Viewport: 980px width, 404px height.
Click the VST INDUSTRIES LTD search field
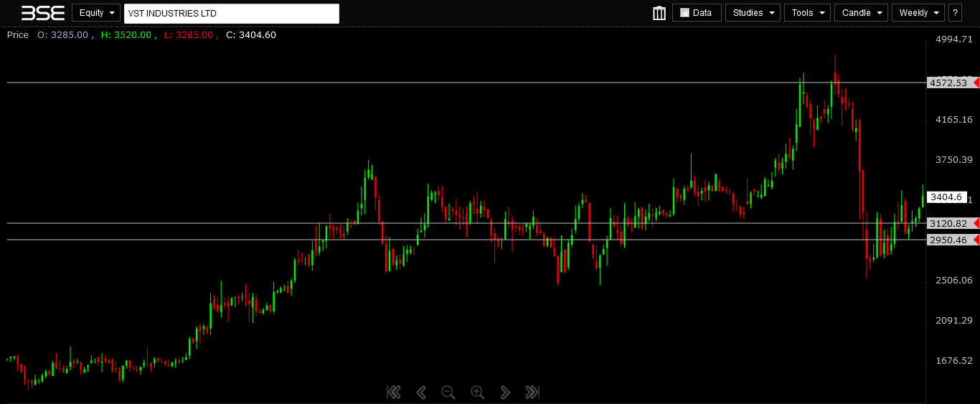click(x=231, y=14)
